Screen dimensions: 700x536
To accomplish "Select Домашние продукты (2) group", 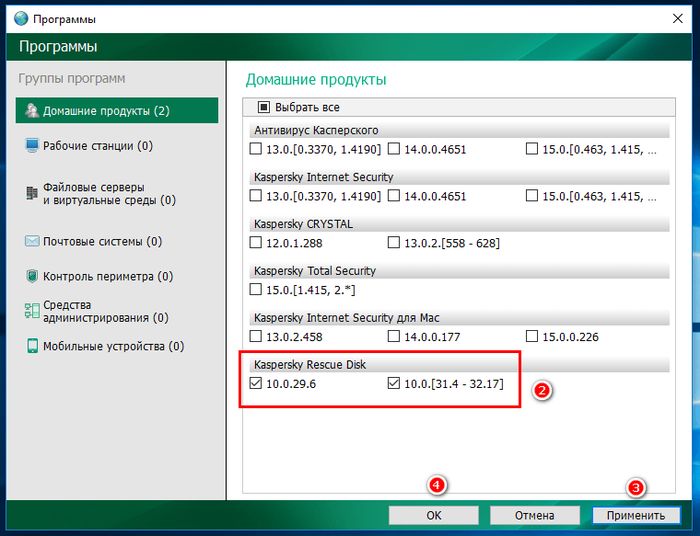I will pyautogui.click(x=117, y=110).
